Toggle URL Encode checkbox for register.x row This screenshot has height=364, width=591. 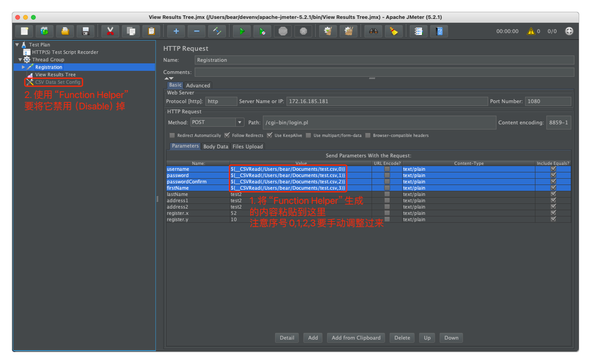387,213
